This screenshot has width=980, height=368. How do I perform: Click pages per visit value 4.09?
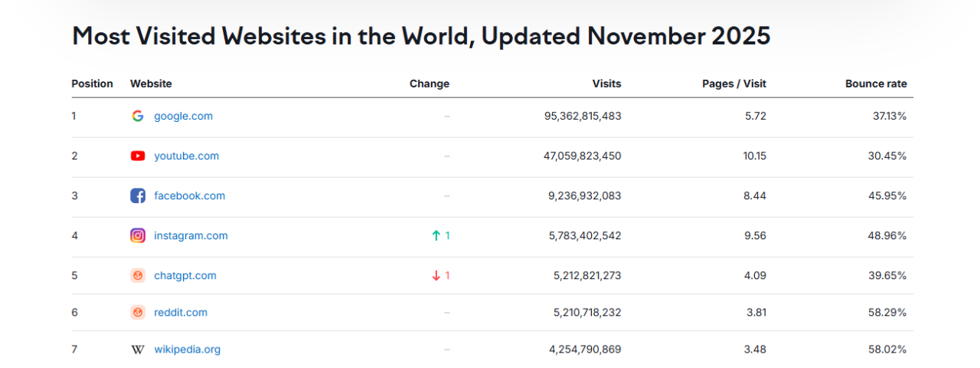(x=755, y=275)
